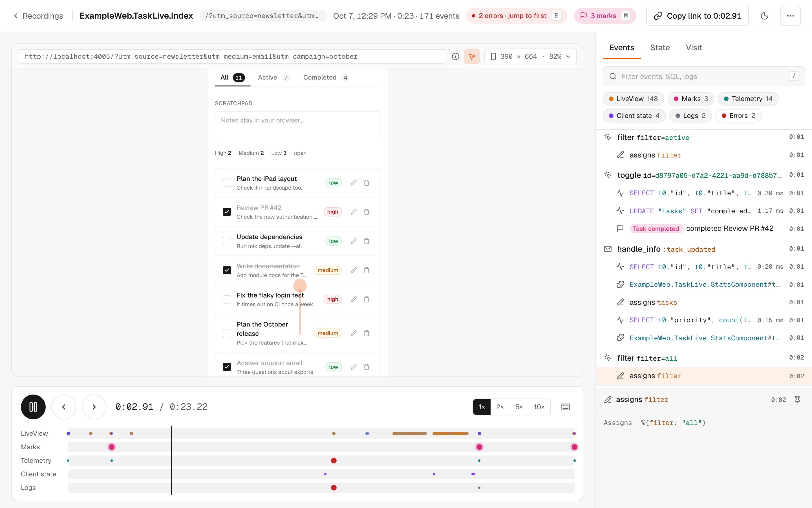This screenshot has height=508, width=812.
Task: Set playback speed to 5×
Action: (519, 407)
